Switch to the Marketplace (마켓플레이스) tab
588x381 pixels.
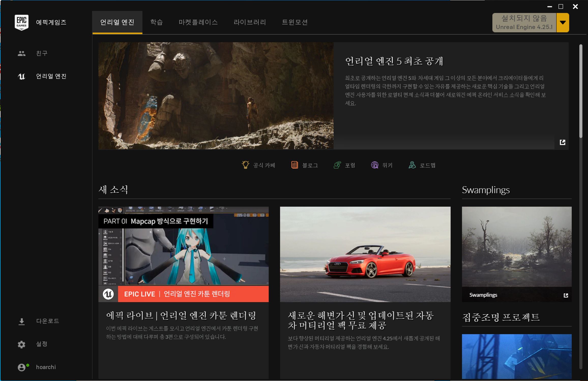click(198, 22)
